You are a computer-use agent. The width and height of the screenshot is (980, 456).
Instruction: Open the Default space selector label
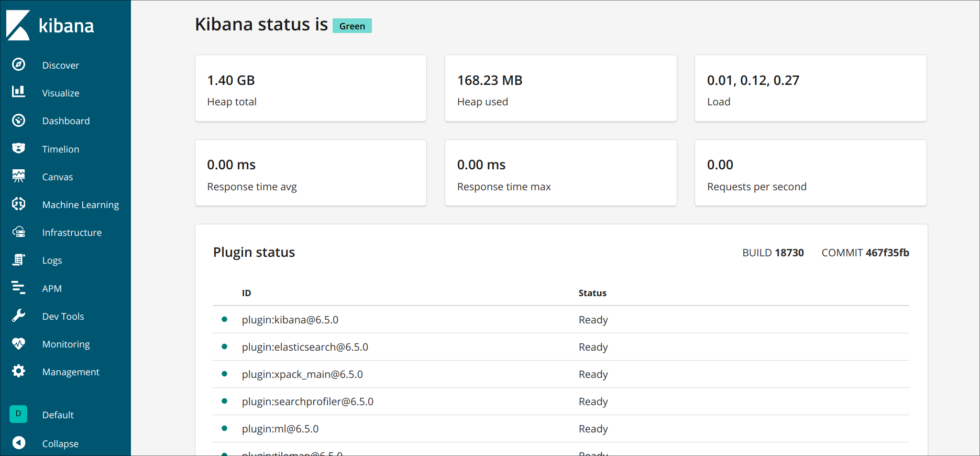point(58,415)
